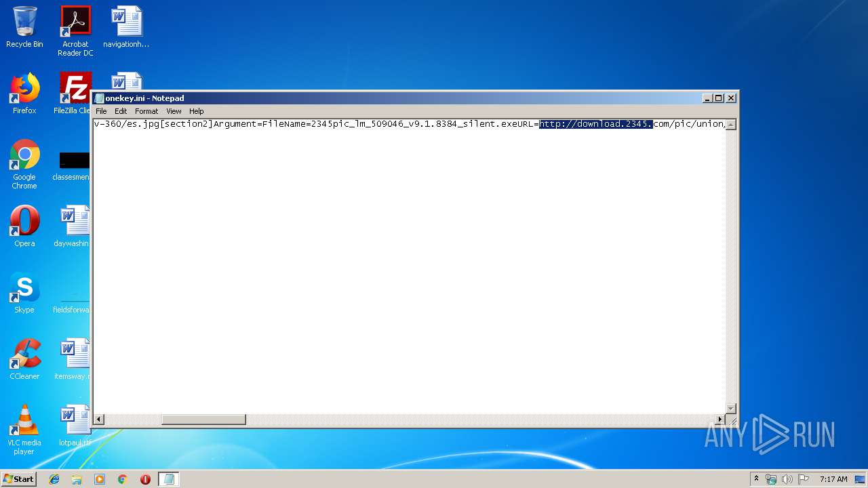Screen dimensions: 868x488
Task: Click highlighted http://download.2345. text
Action: 596,124
